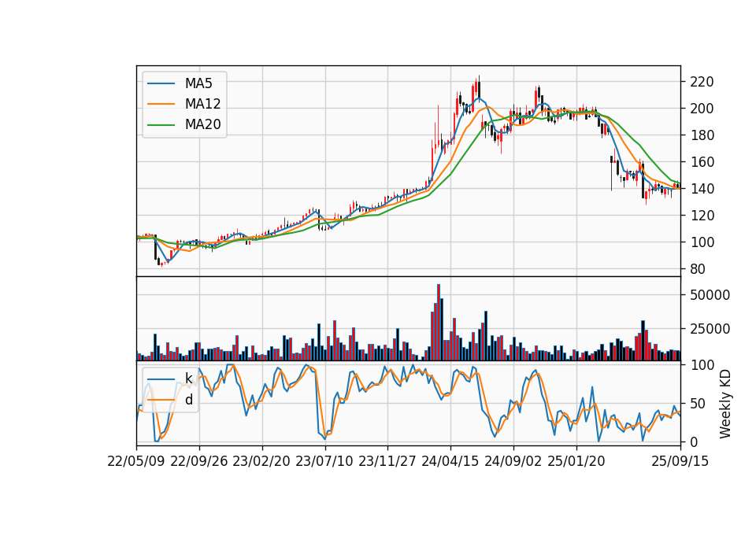This screenshot has height=543, width=756.
Task: Click the 120 price axis tick label
Action: coord(702,216)
